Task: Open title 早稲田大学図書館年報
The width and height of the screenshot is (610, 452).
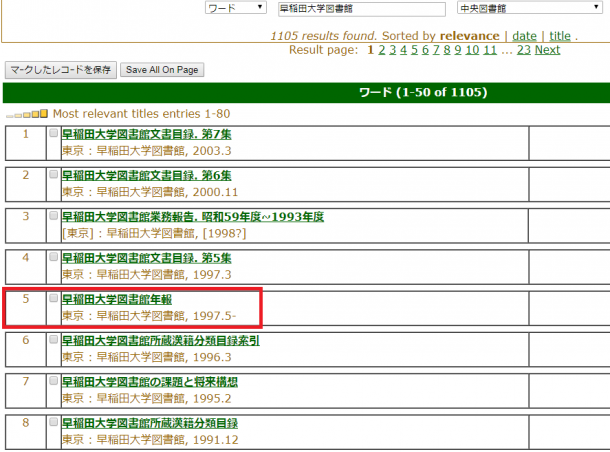Action: 117,299
